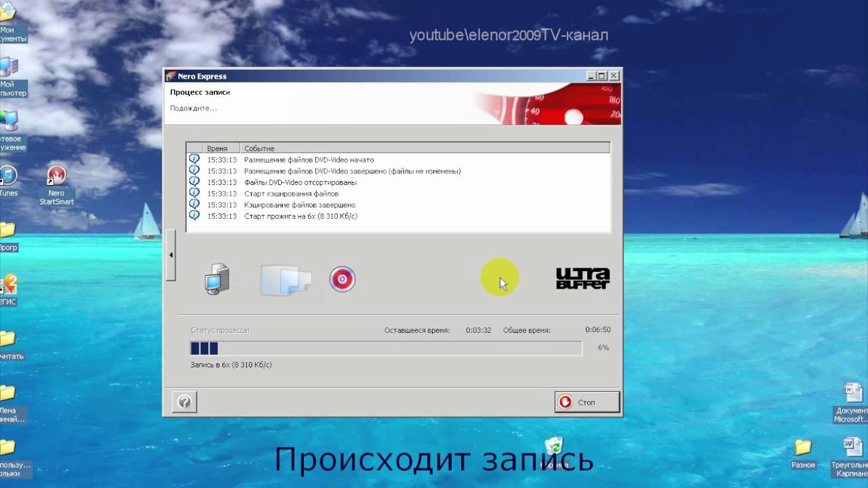
Task: Open the Прогр desktop folder
Action: point(8,237)
